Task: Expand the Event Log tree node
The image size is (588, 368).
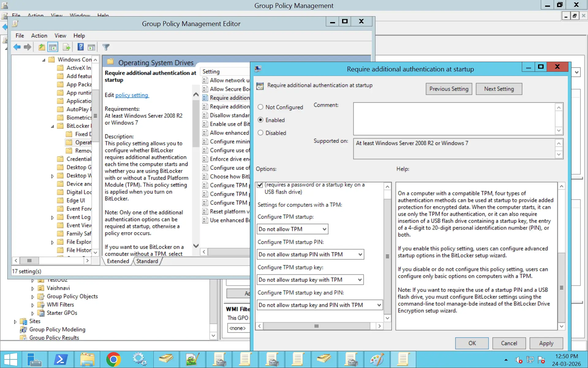Action: pyautogui.click(x=52, y=217)
